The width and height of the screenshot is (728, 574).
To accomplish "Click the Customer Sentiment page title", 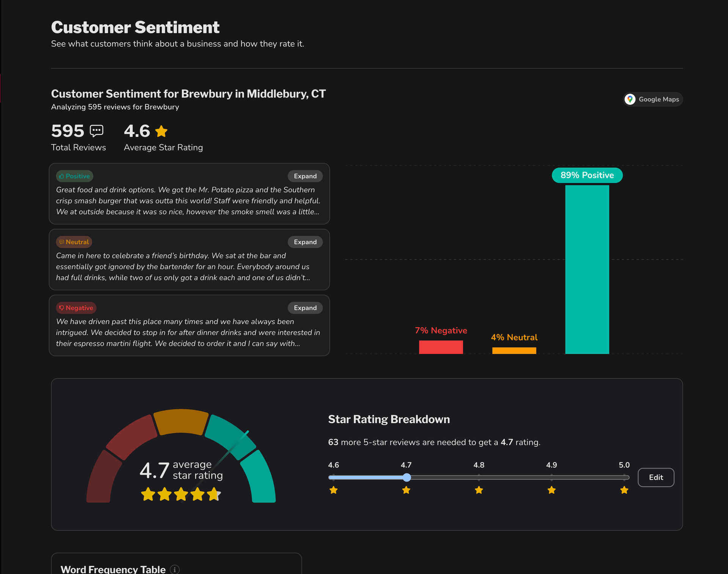I will [135, 27].
